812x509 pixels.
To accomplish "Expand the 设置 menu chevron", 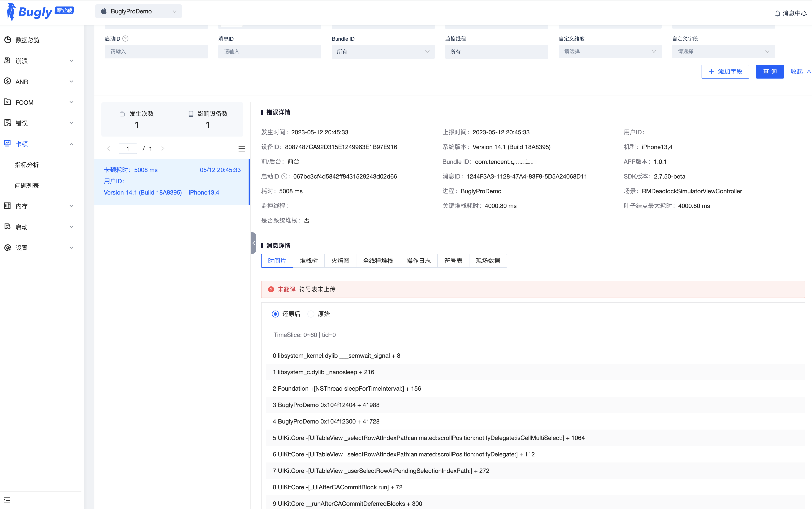I will tap(71, 248).
